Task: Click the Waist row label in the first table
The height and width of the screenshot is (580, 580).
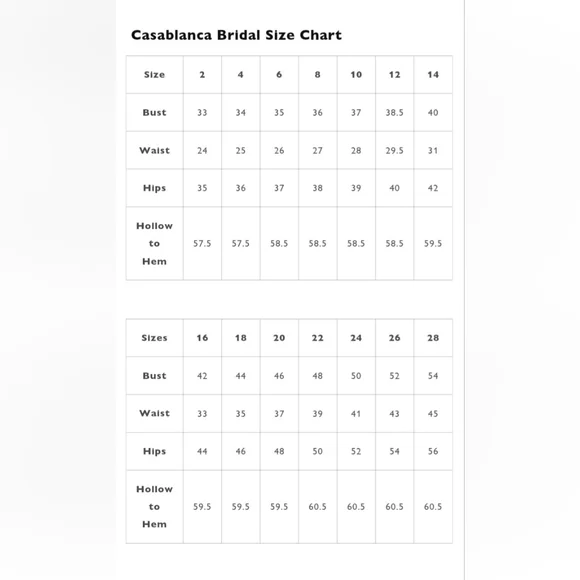Action: click(x=155, y=151)
